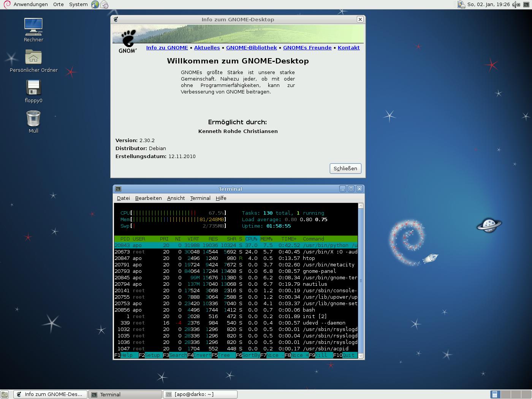Click the Terminal vertical scrollbar handle
This screenshot has height=399, width=532.
(x=361, y=281)
